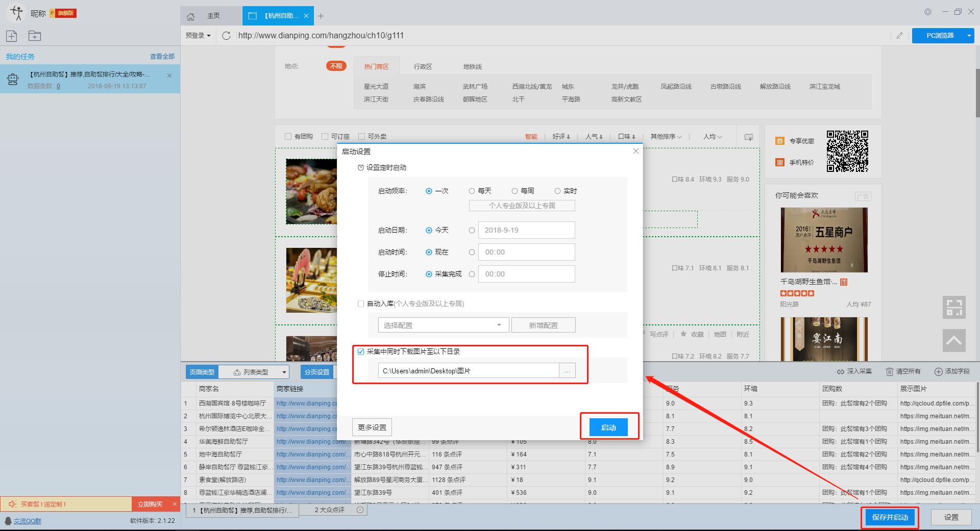Click the browse folder ellipsis button
This screenshot has height=531, width=980.
568,371
